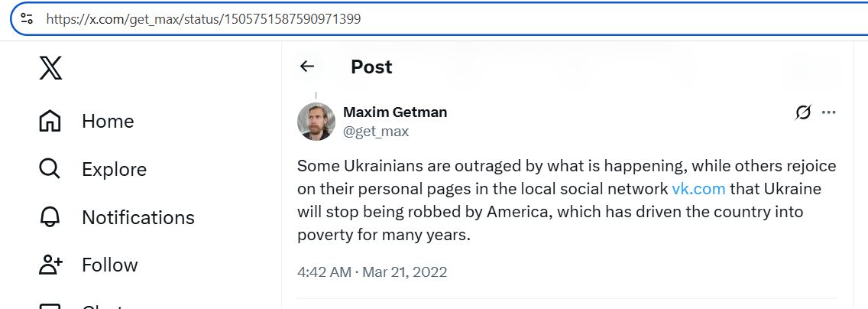Focus the browser address bar URL
The width and height of the screenshot is (868, 309).
pyautogui.click(x=382, y=18)
